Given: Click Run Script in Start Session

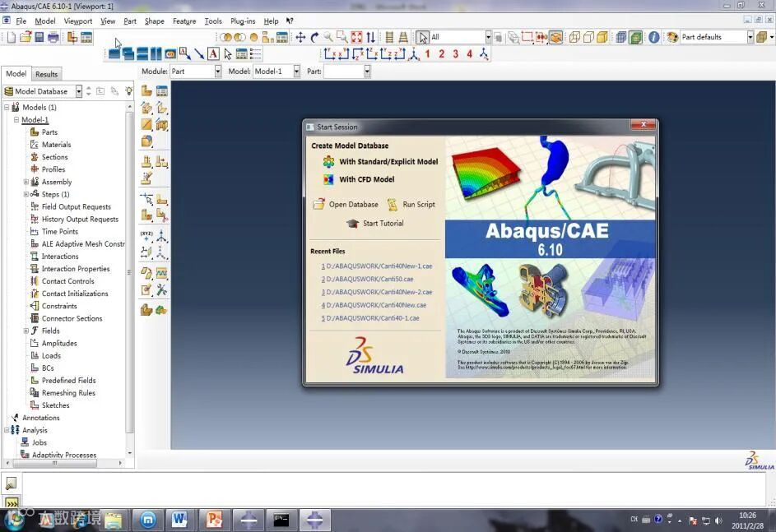Looking at the screenshot, I should point(411,204).
